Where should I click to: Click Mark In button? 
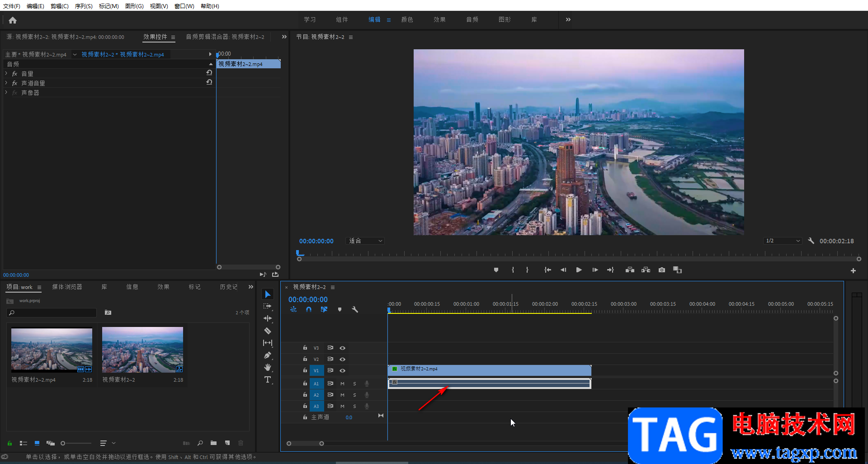(x=513, y=270)
